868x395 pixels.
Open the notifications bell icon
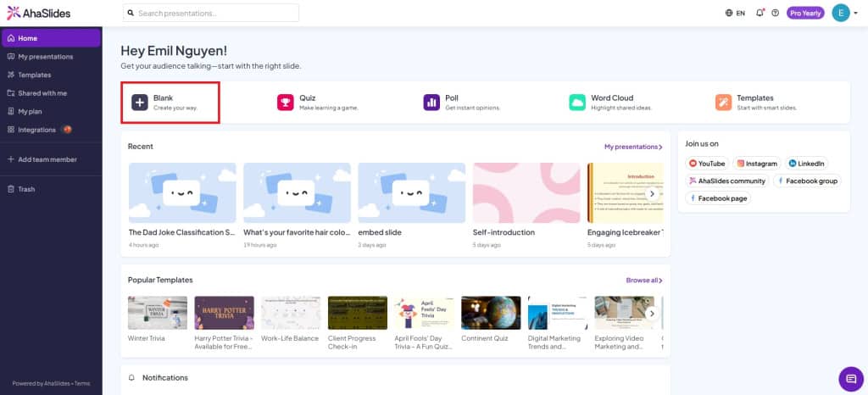(759, 13)
